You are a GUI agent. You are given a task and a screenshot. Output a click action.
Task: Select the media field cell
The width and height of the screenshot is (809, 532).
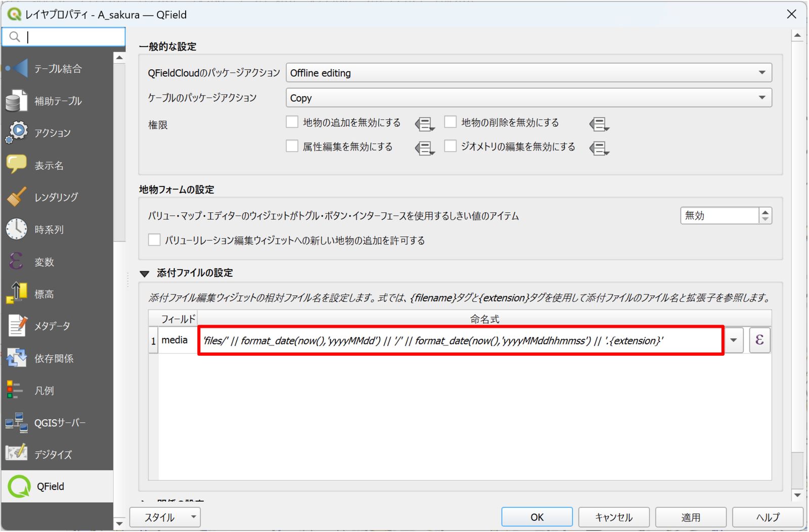tap(178, 340)
